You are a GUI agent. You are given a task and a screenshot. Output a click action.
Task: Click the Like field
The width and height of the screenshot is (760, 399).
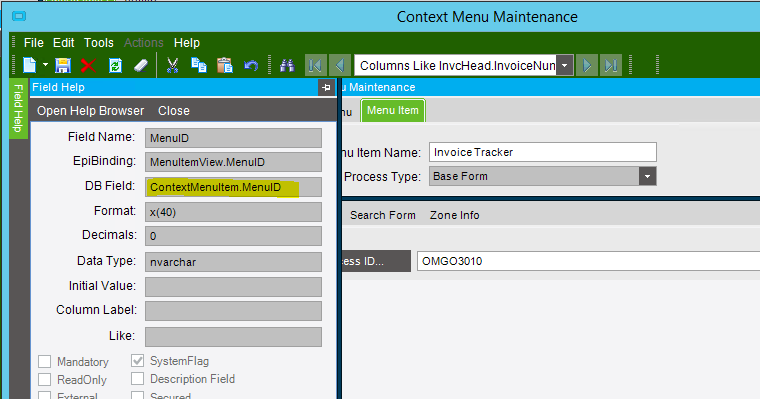pos(233,336)
